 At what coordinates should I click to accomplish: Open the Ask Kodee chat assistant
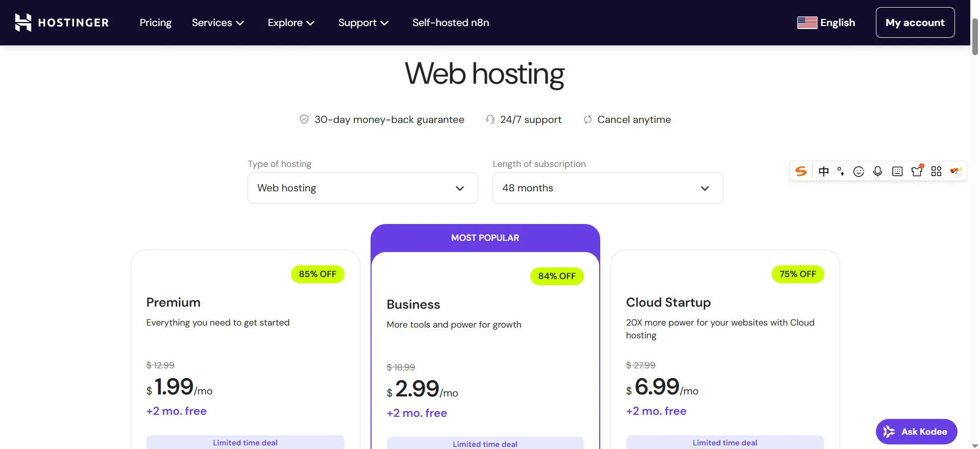tap(916, 432)
